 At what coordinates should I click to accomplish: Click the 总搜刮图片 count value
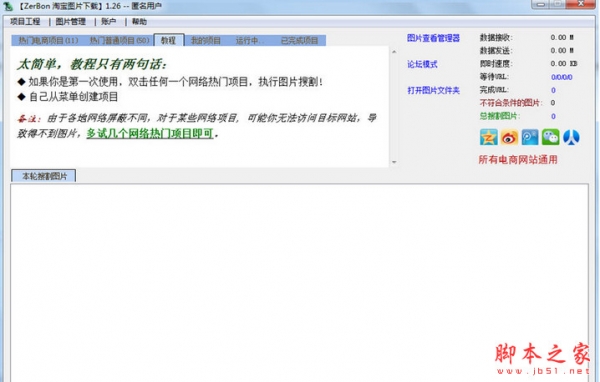pyautogui.click(x=553, y=116)
